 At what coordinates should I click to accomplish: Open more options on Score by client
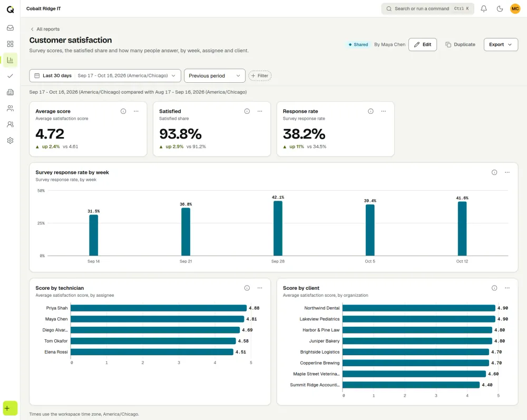click(507, 288)
